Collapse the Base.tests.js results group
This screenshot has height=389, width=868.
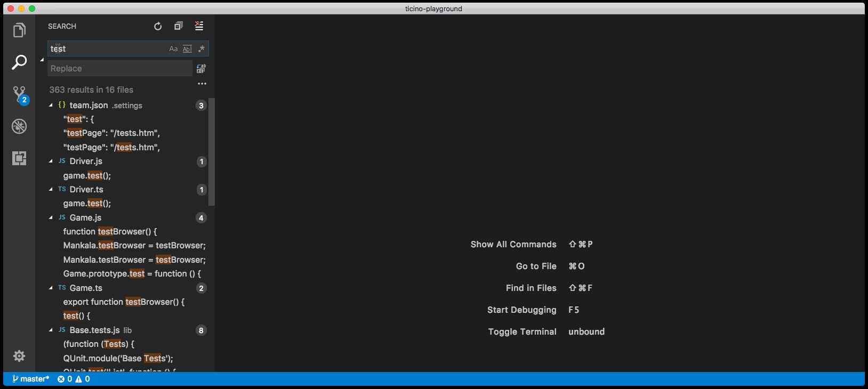tap(51, 330)
